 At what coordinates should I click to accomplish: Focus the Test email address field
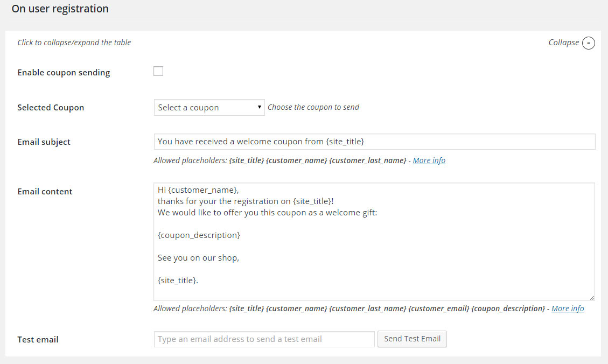click(264, 339)
